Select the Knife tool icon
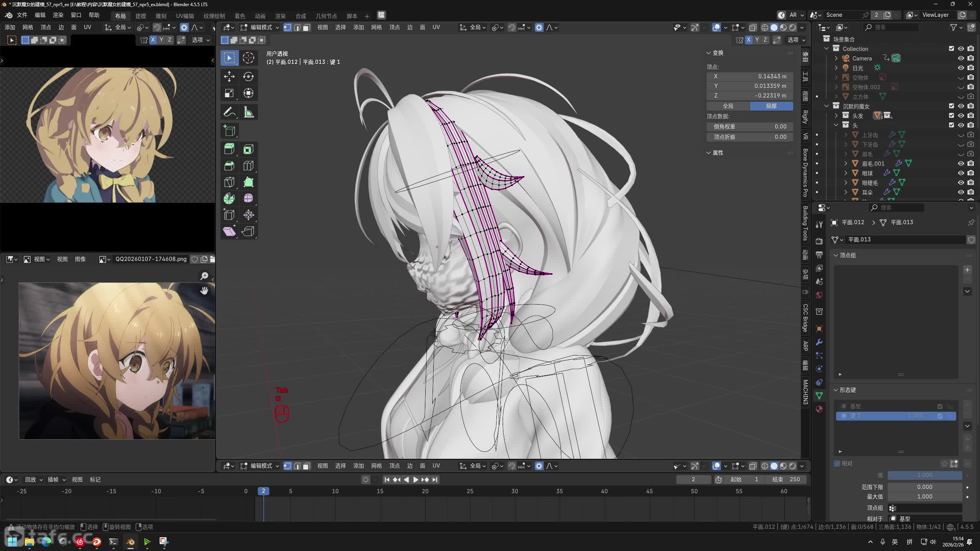This screenshot has width=980, height=551. tap(229, 182)
